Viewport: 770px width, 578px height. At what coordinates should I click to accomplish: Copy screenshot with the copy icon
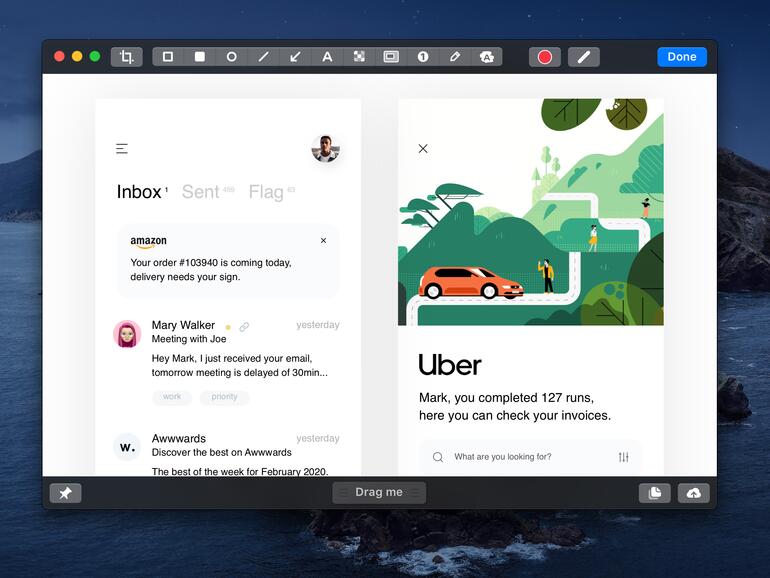(x=655, y=493)
